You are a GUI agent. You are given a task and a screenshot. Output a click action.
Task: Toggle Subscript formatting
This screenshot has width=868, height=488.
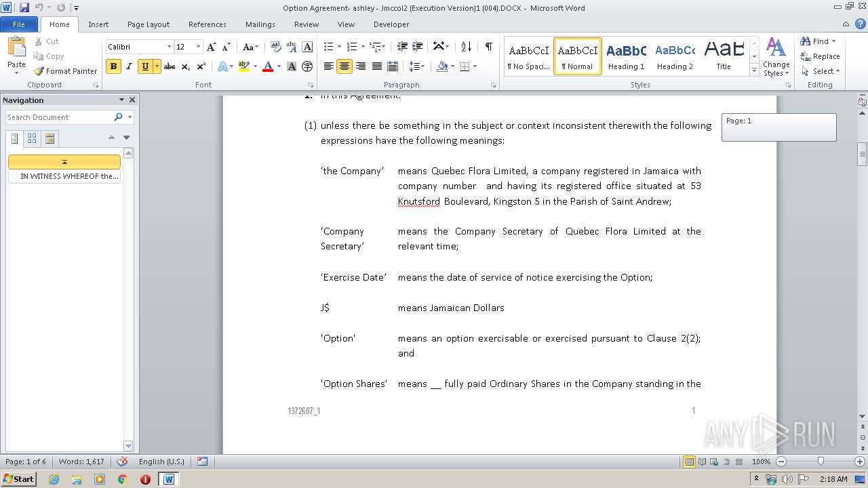point(186,66)
